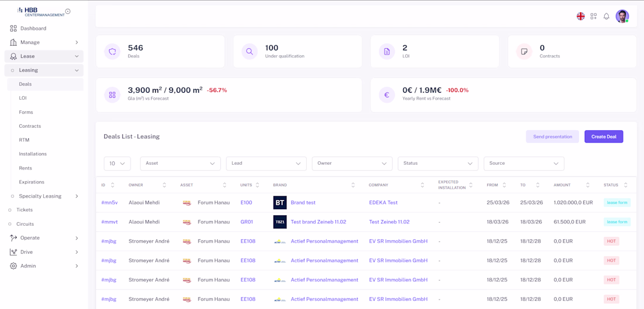
Task: Open the user profile avatar
Action: pyautogui.click(x=622, y=16)
